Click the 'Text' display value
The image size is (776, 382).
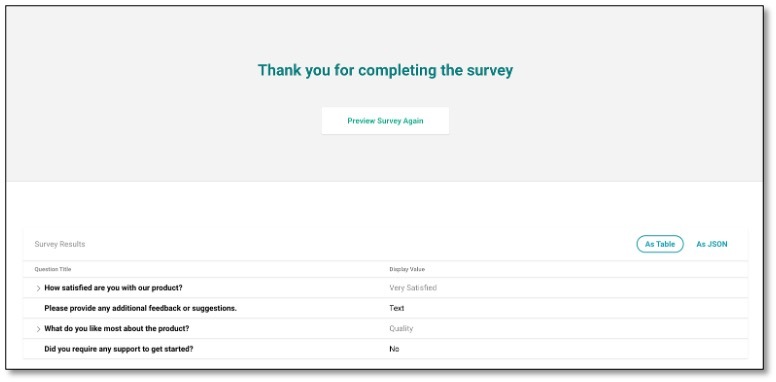397,308
